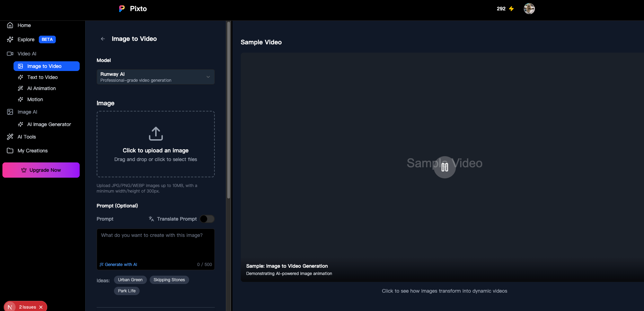Enable the Translate Prompt switch
The image size is (644, 311).
[x=207, y=219]
